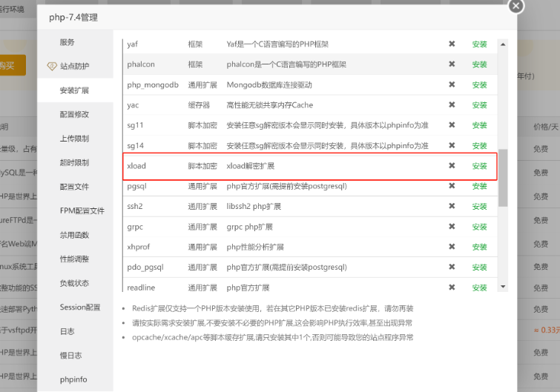Screen dimensions: 560x392
Task: Click the 高性能无锁共享内存Cache description
Action: 270,105
